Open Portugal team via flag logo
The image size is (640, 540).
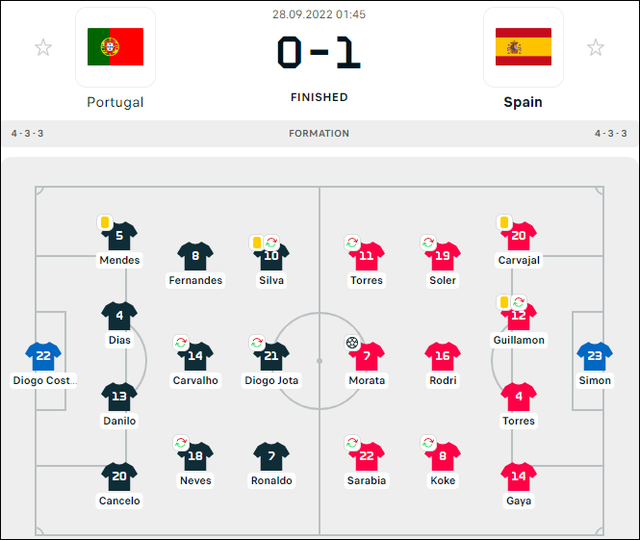(x=116, y=47)
